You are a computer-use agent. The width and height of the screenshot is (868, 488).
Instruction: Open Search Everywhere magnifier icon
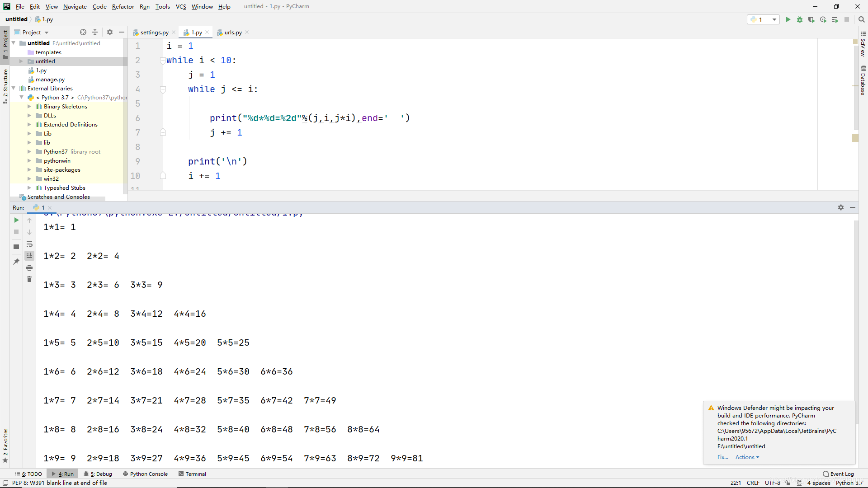pyautogui.click(x=862, y=19)
